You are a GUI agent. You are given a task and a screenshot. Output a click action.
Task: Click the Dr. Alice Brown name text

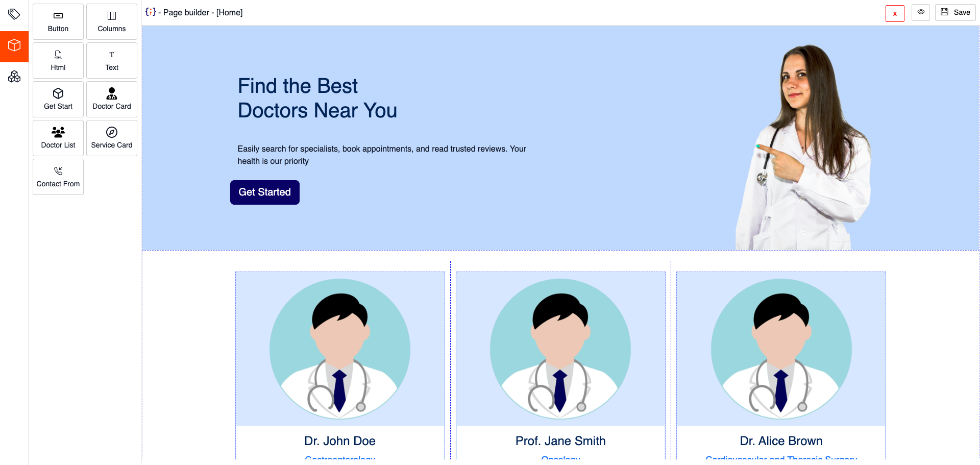[781, 441]
